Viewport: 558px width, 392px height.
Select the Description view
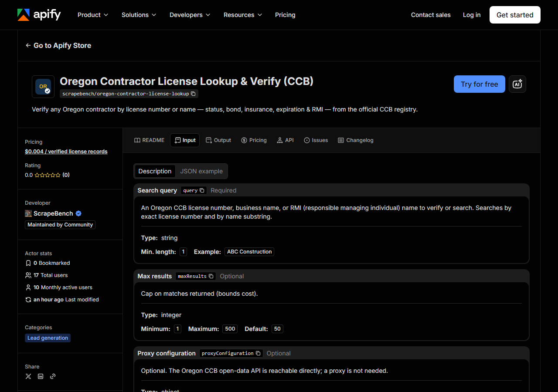tap(155, 171)
